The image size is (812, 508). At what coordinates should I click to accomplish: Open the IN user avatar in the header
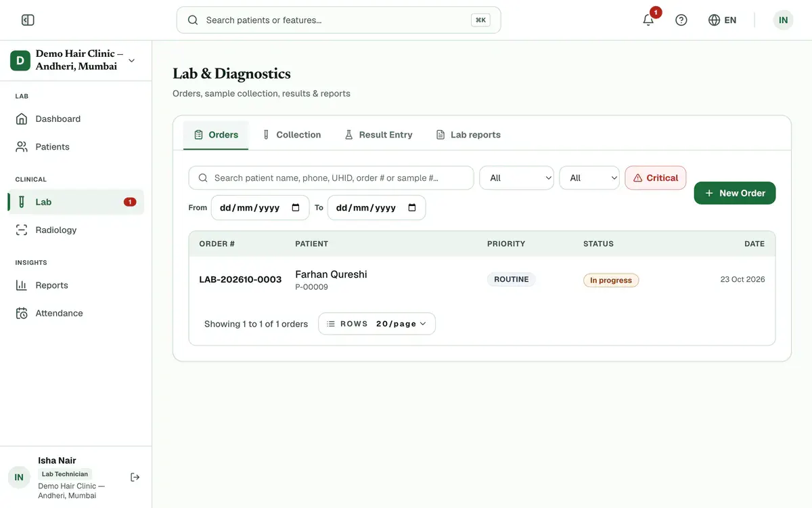(x=783, y=20)
